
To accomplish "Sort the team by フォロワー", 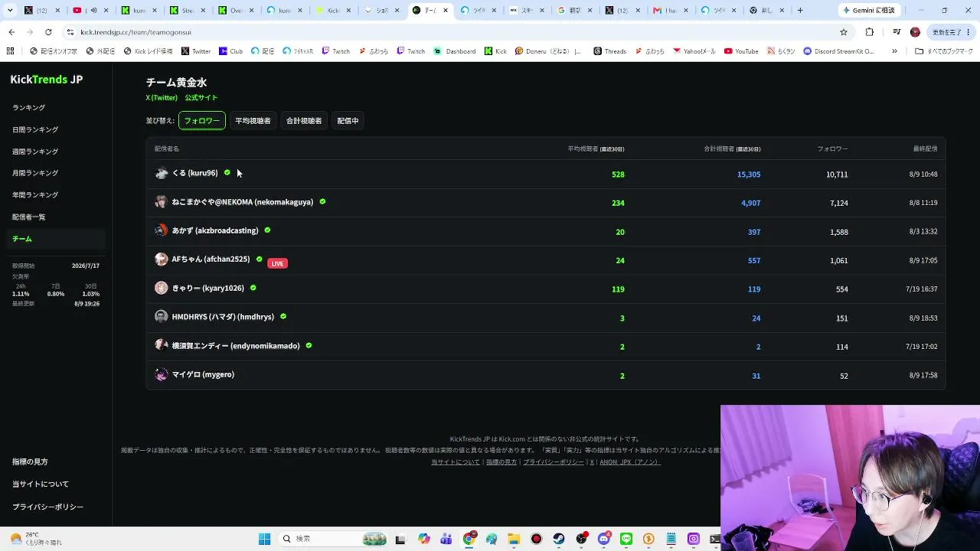I will (202, 121).
